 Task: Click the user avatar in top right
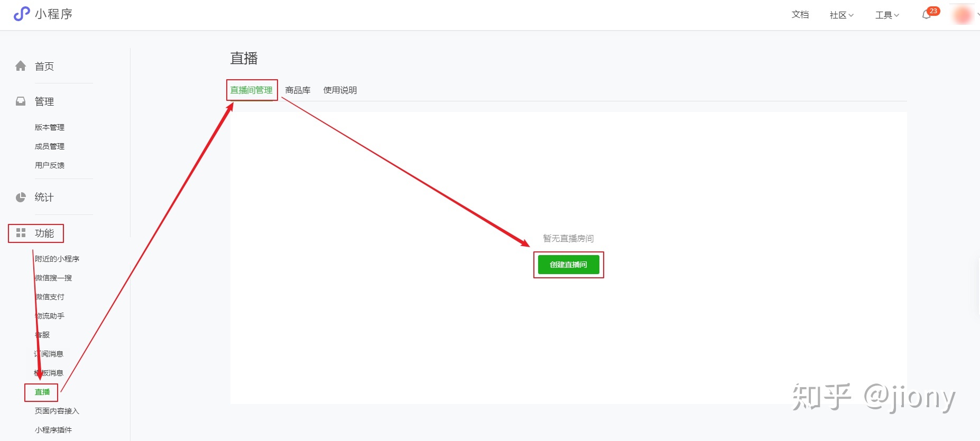coord(962,15)
